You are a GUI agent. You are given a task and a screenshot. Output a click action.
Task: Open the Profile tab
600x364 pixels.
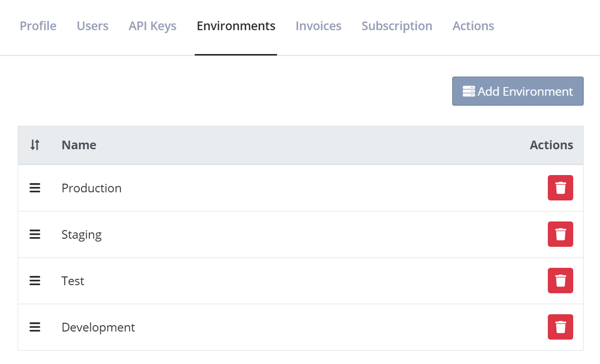(x=38, y=26)
